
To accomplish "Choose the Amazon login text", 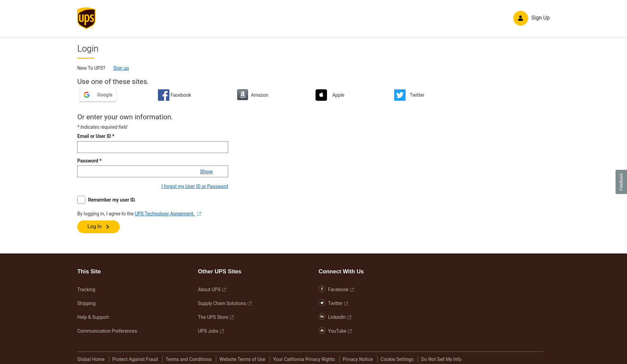I will click(260, 95).
